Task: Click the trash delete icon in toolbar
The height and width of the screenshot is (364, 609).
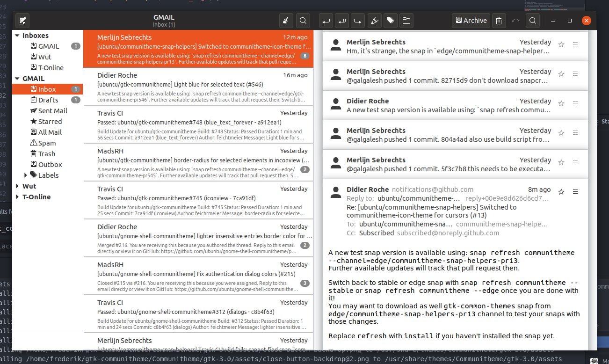Action: (499, 21)
